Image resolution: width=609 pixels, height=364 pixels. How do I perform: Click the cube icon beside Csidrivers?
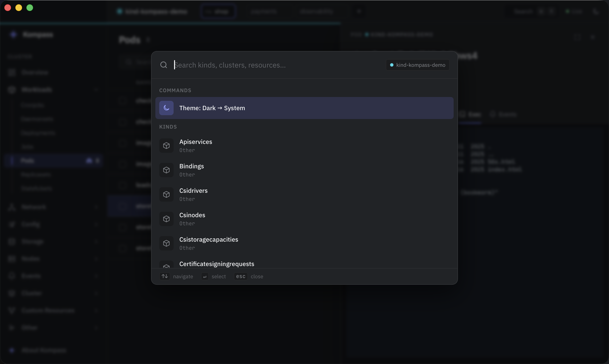[166, 194]
